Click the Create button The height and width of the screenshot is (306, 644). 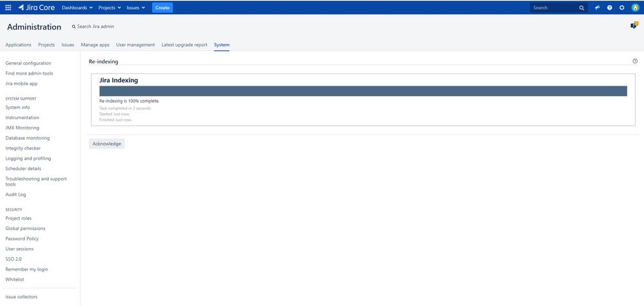(162, 8)
